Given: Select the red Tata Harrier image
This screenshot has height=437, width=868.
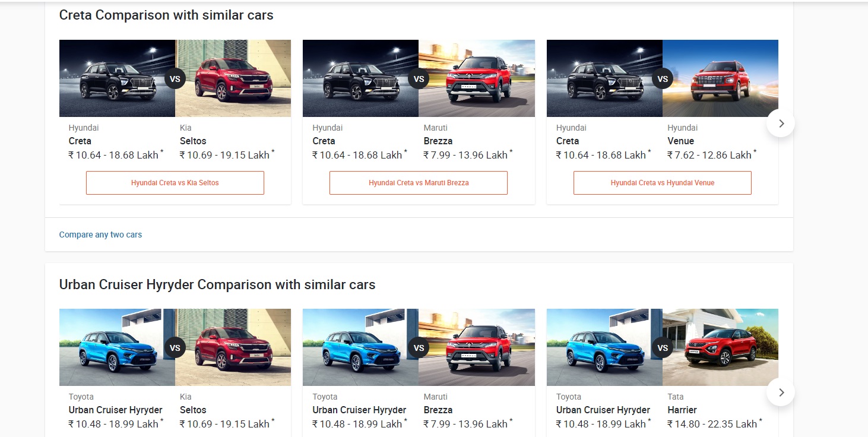Looking at the screenshot, I should tap(721, 347).
